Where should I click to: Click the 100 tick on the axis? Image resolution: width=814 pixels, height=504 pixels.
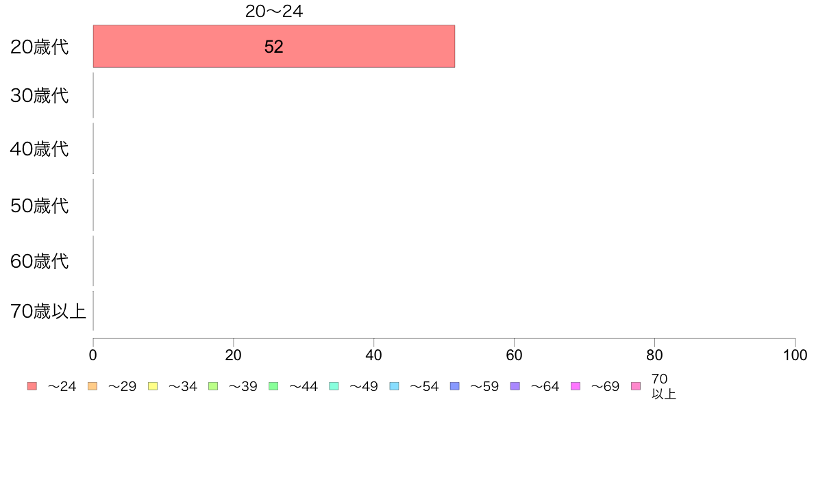click(795, 355)
